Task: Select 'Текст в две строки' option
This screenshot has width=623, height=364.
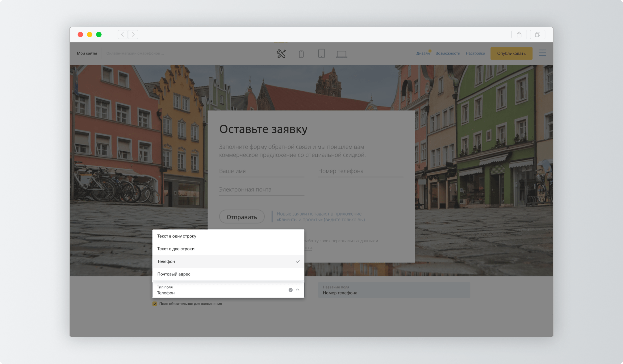Action: pyautogui.click(x=228, y=249)
